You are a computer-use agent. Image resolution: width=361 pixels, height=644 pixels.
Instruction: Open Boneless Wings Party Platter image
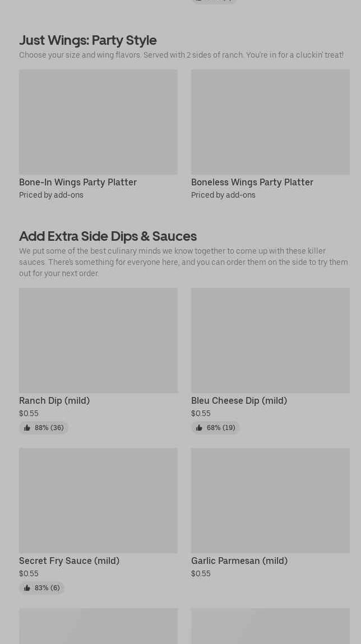click(270, 122)
